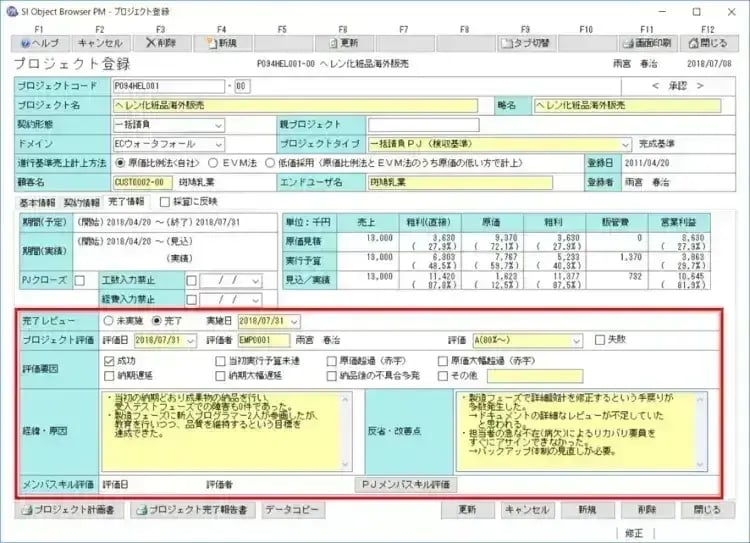Click the 新規 (New) toolbar icon
This screenshot has height=543, width=750.
(x=222, y=43)
